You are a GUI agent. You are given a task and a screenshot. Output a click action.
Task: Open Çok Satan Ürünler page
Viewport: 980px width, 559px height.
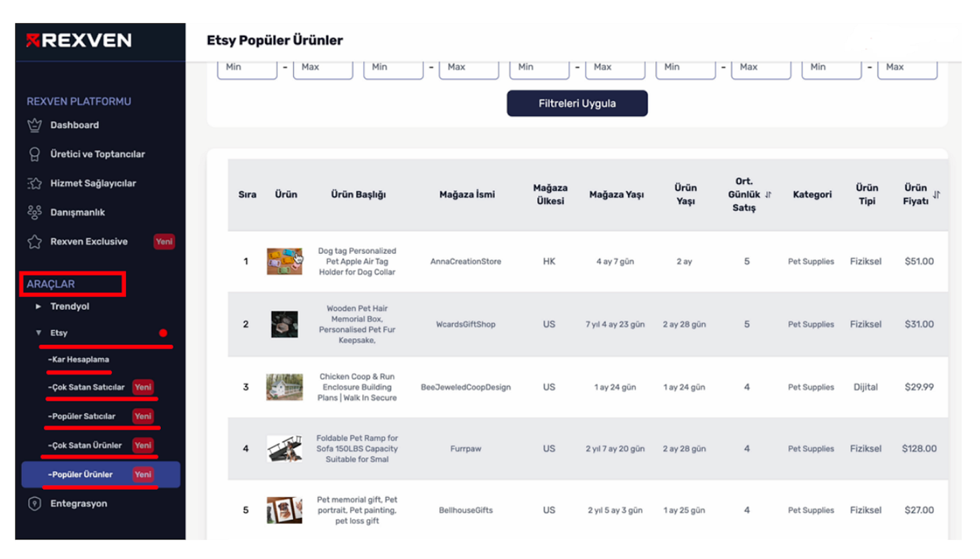pyautogui.click(x=85, y=445)
